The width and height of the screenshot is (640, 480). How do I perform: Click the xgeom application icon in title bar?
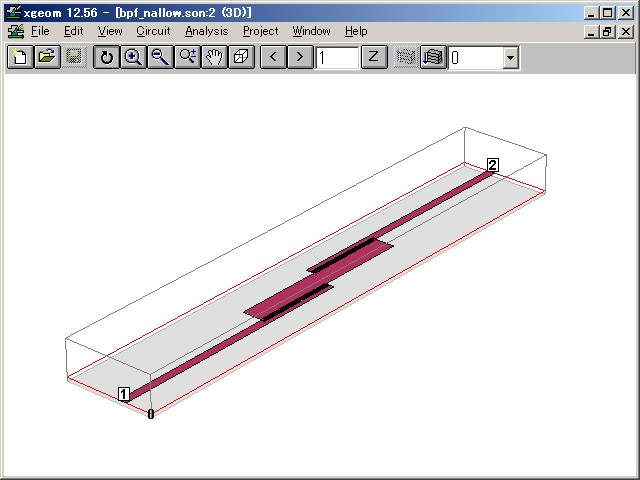[x=13, y=13]
